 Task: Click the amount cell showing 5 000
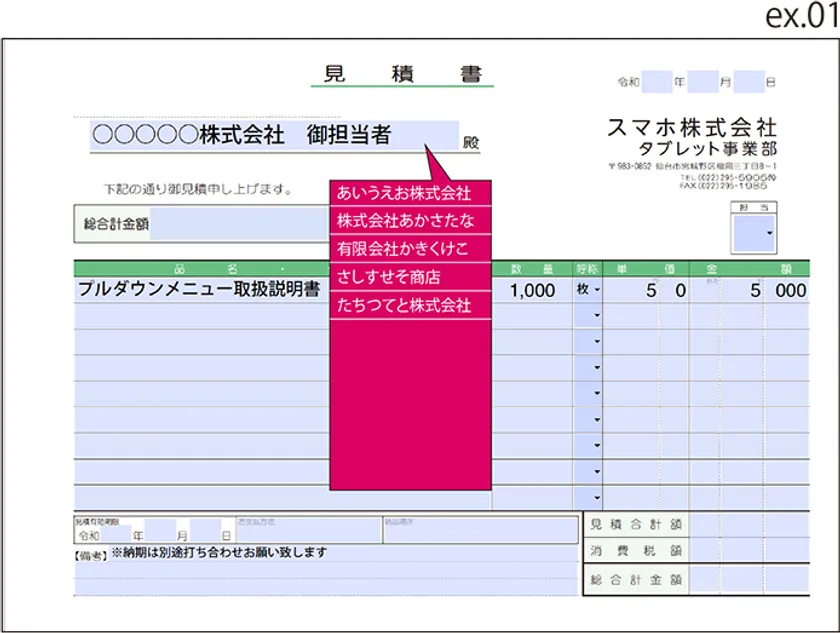pyautogui.click(x=749, y=290)
